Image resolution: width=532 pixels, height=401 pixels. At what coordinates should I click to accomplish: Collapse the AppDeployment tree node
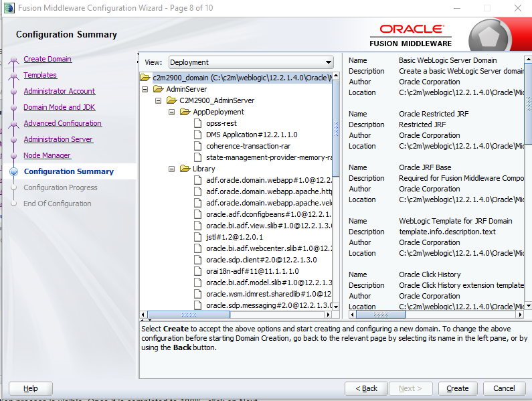coord(172,112)
